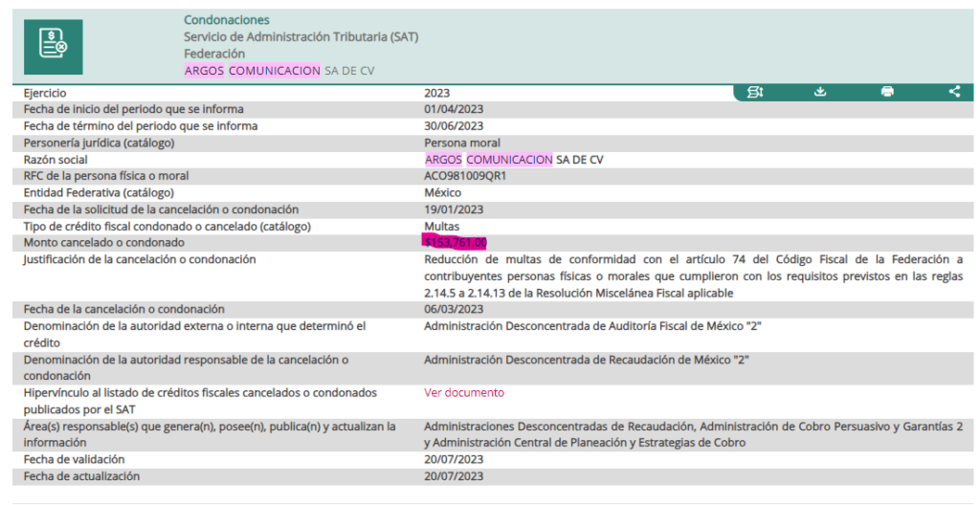Click the Razón social value ARGOS COMUNICACION
980x505 pixels.
coord(489,160)
